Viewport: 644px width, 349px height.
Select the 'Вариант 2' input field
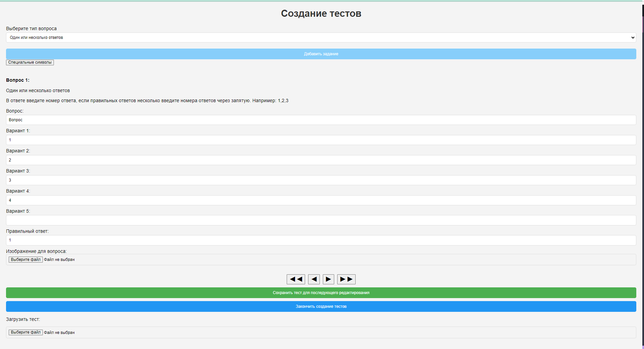coord(321,160)
